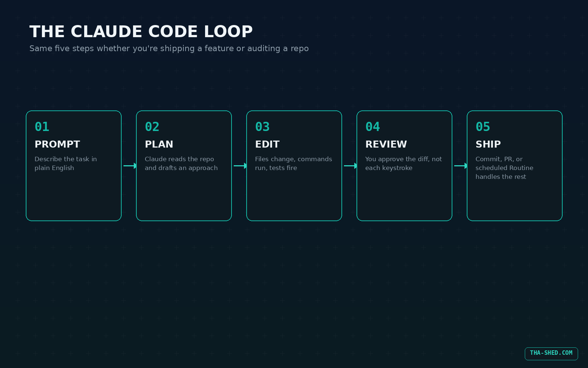Click arrow between REVIEW and SHIP cards
The image size is (588, 368).
click(x=461, y=166)
